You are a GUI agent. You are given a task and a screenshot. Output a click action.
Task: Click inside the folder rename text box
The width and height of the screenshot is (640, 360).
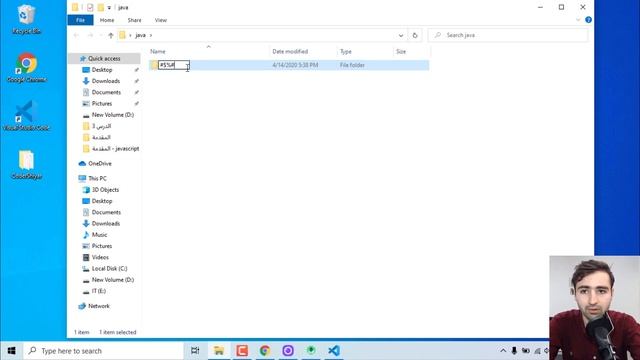173,65
